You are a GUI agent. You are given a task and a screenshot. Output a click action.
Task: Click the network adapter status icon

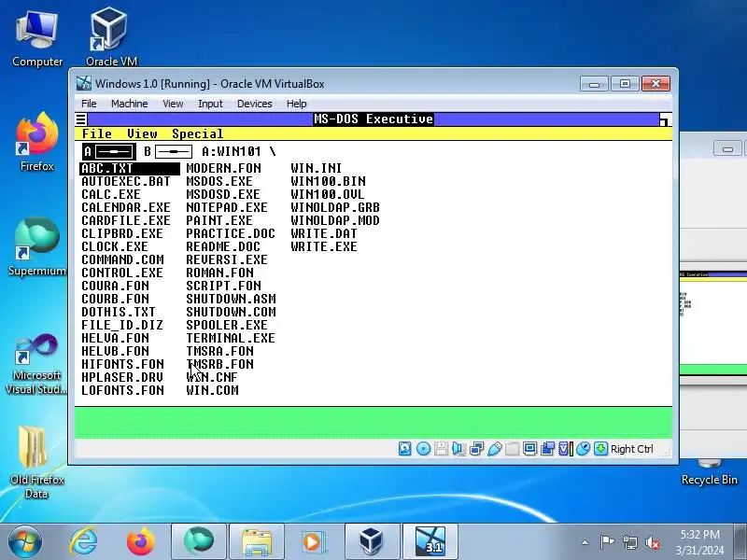(x=476, y=449)
